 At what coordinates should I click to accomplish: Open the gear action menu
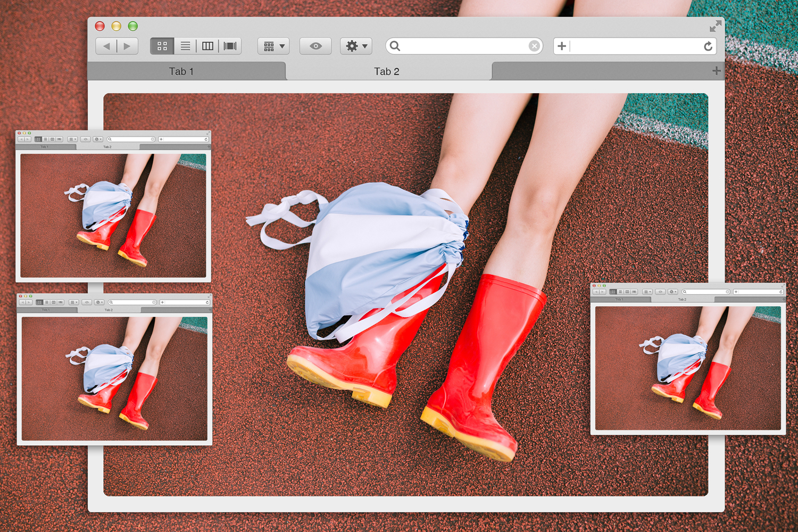click(x=356, y=46)
